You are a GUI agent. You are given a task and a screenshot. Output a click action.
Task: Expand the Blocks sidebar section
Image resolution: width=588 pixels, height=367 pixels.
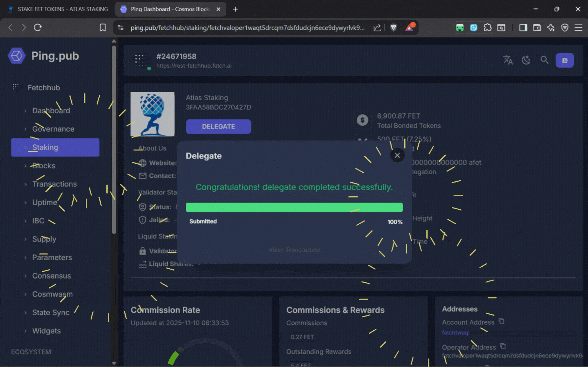pos(43,166)
